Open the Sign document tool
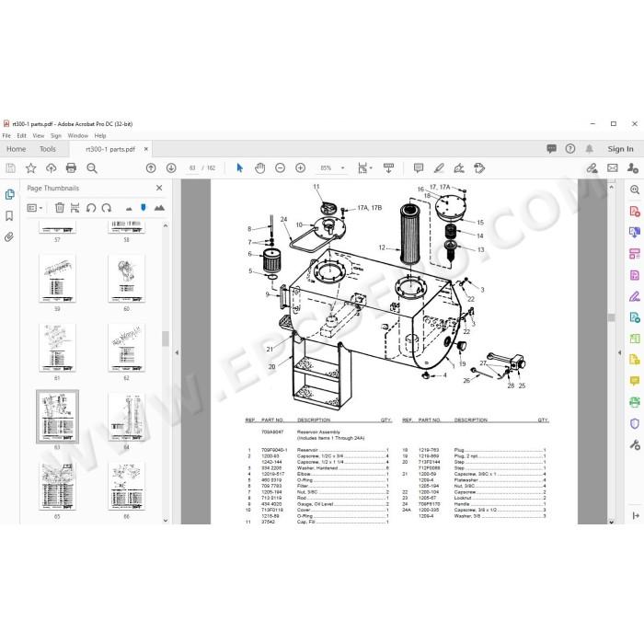Image resolution: width=644 pixels, height=644 pixels. (459, 168)
